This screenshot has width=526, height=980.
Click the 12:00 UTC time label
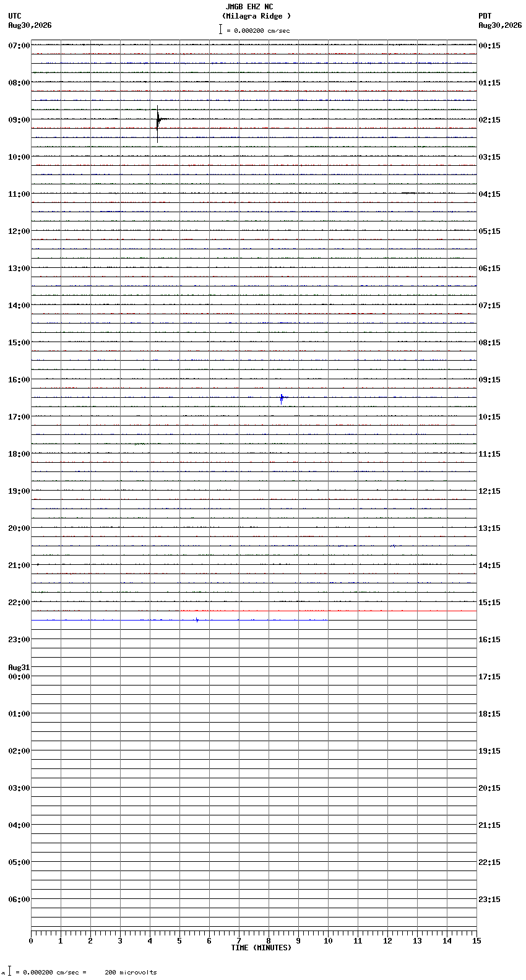tap(19, 231)
